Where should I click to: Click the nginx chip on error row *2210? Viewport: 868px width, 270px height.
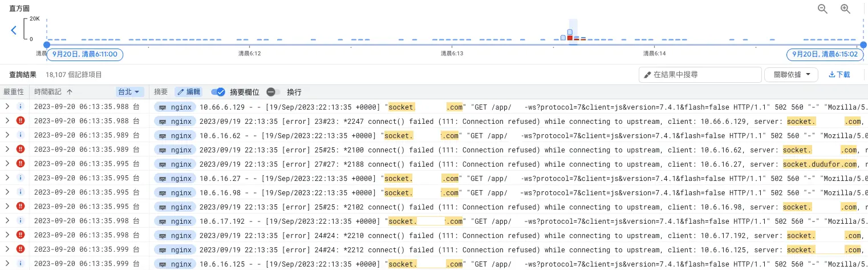[175, 235]
